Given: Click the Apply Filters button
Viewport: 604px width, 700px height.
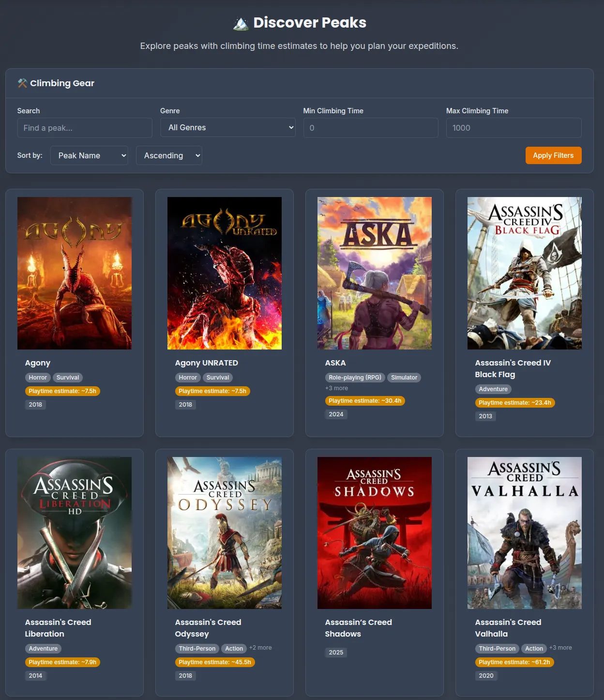Looking at the screenshot, I should pos(554,155).
